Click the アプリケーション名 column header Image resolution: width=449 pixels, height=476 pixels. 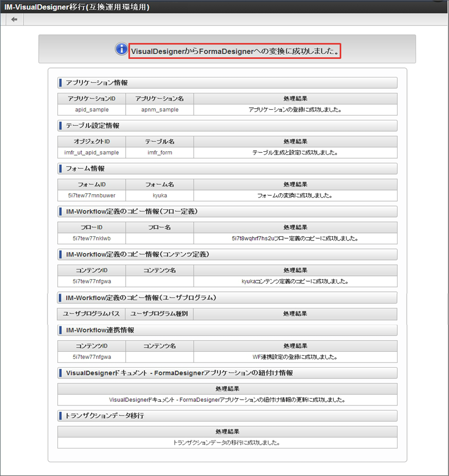[160, 99]
